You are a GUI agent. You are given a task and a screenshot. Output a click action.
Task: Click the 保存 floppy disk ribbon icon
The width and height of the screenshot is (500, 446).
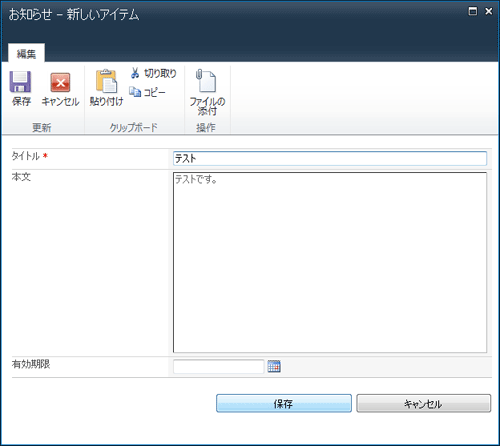21,82
